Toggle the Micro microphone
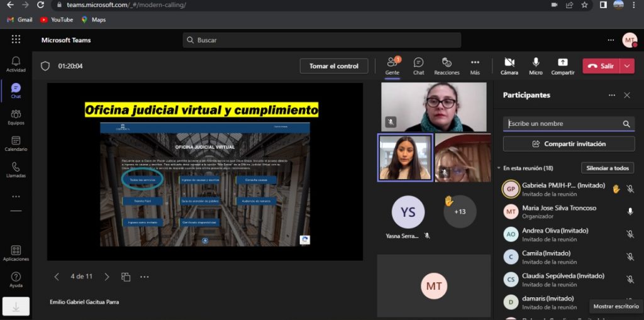Screen dimensions: 644x320 tap(536, 66)
